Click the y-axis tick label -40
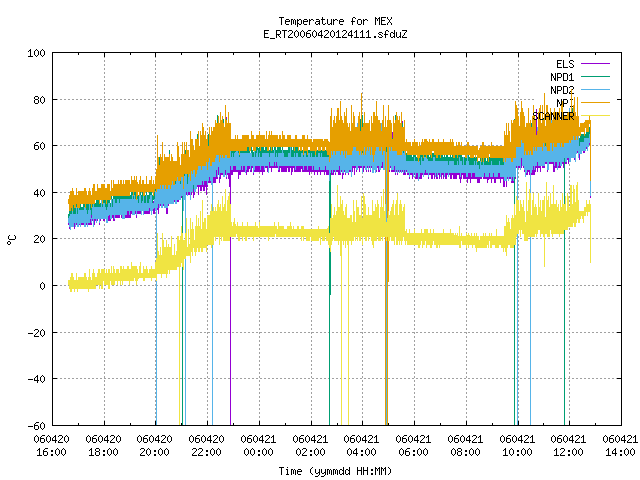Image resolution: width=640 pixels, height=480 pixels. tap(36, 379)
